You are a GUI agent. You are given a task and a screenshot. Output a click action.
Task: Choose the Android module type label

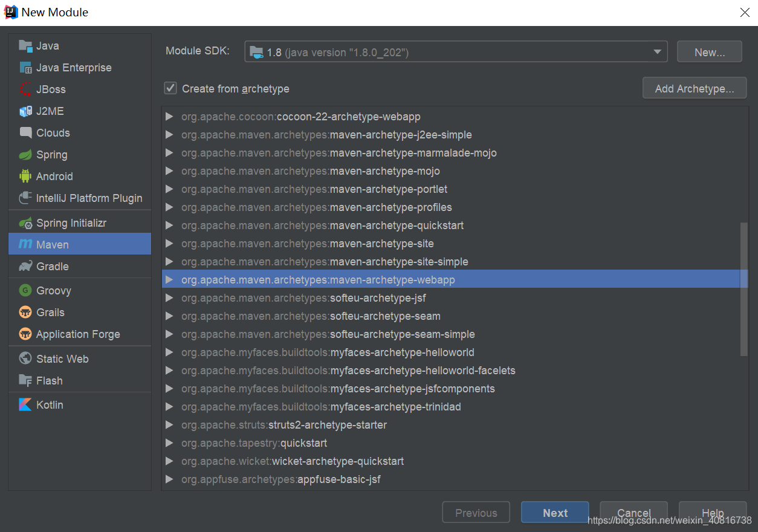point(54,177)
